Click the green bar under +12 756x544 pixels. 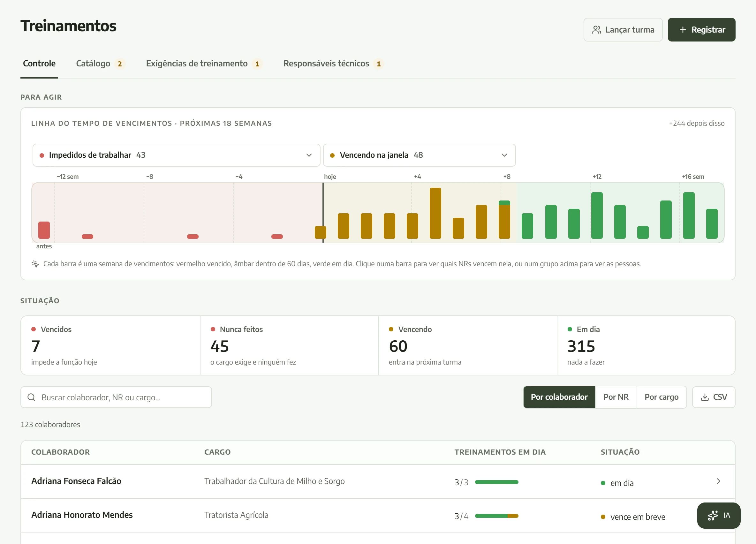click(x=597, y=215)
